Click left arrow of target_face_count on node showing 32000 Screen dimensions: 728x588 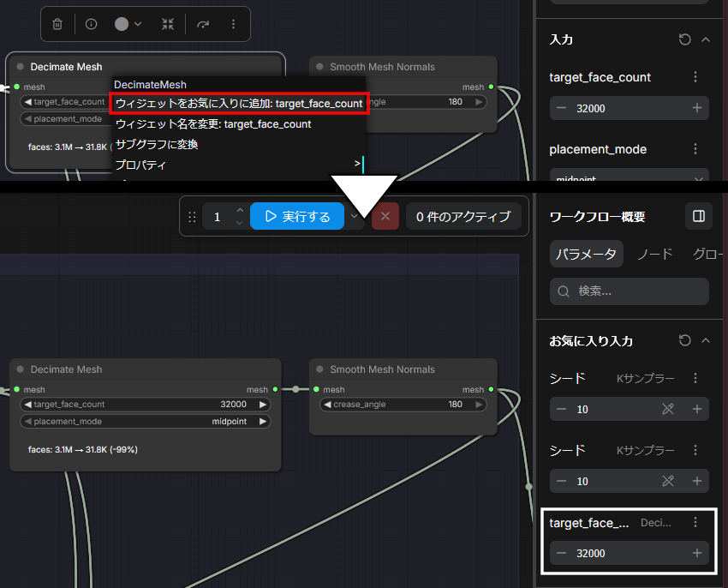pos(28,405)
